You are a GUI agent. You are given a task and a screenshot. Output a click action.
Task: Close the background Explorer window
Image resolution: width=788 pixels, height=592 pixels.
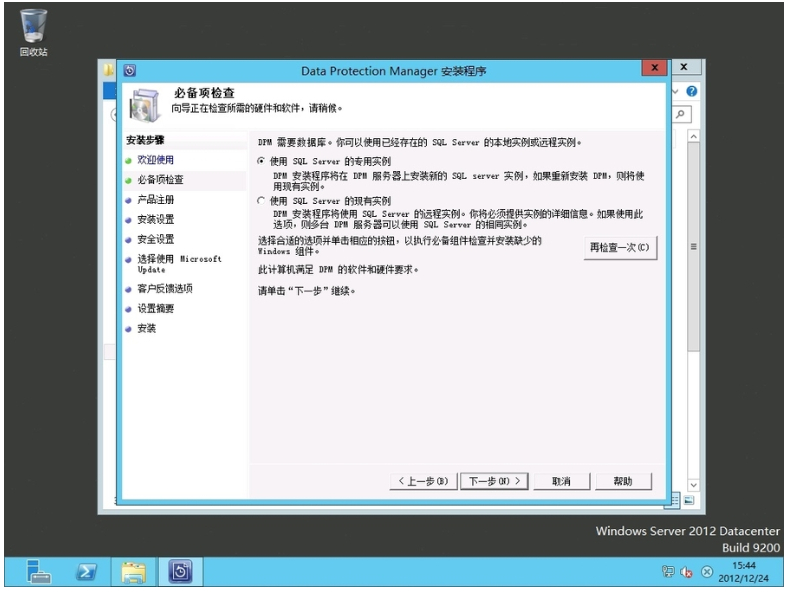(683, 67)
